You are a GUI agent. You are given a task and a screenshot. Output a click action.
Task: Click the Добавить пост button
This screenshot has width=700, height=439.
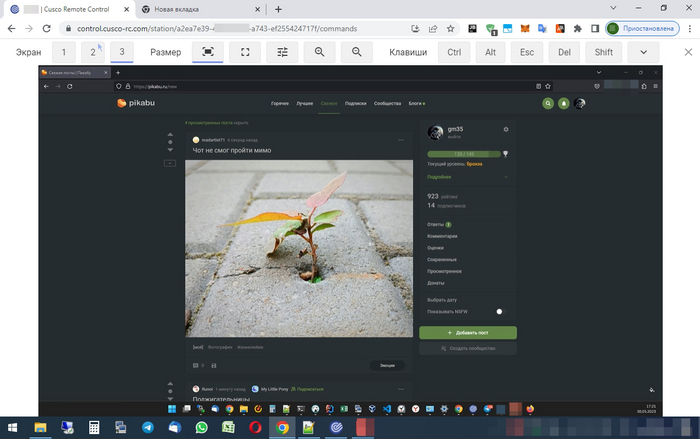(x=467, y=332)
